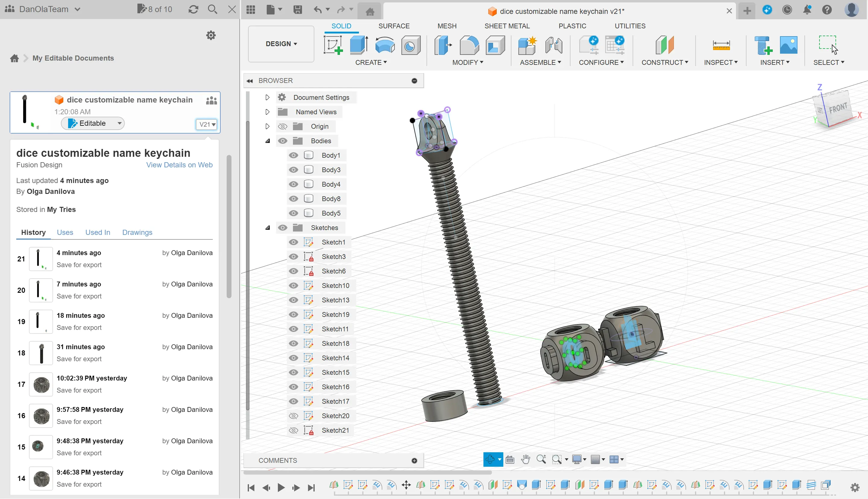Open the Used In tab
This screenshot has width=868, height=499.
(98, 232)
